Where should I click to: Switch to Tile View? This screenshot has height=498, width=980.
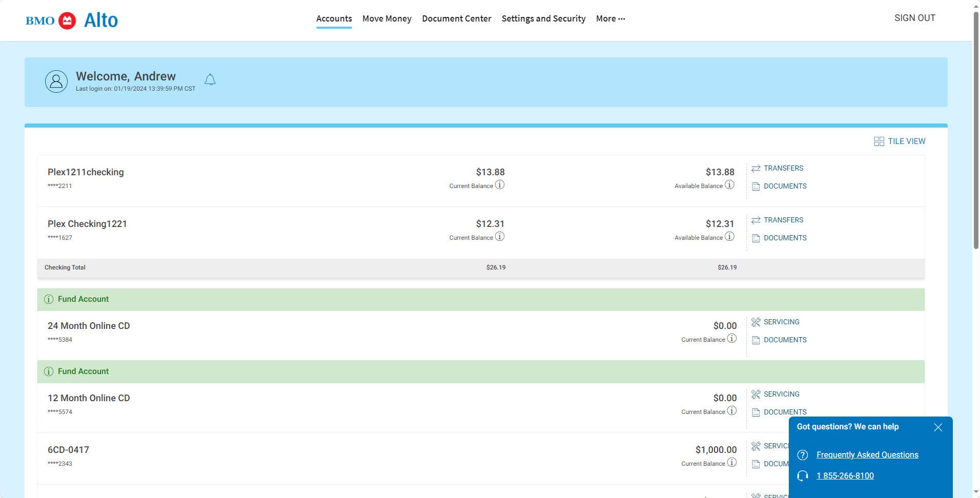coord(900,141)
